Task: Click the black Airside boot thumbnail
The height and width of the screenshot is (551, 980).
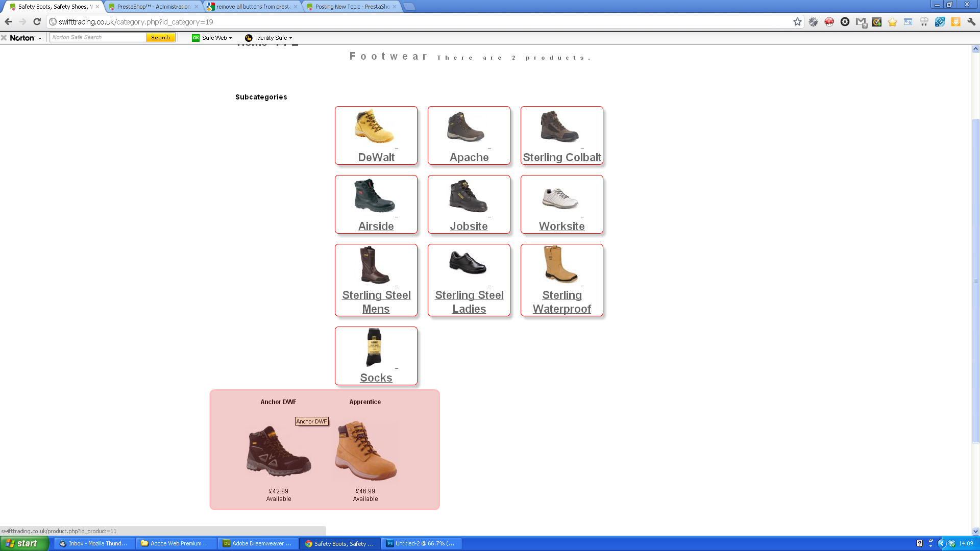Action: (x=375, y=195)
